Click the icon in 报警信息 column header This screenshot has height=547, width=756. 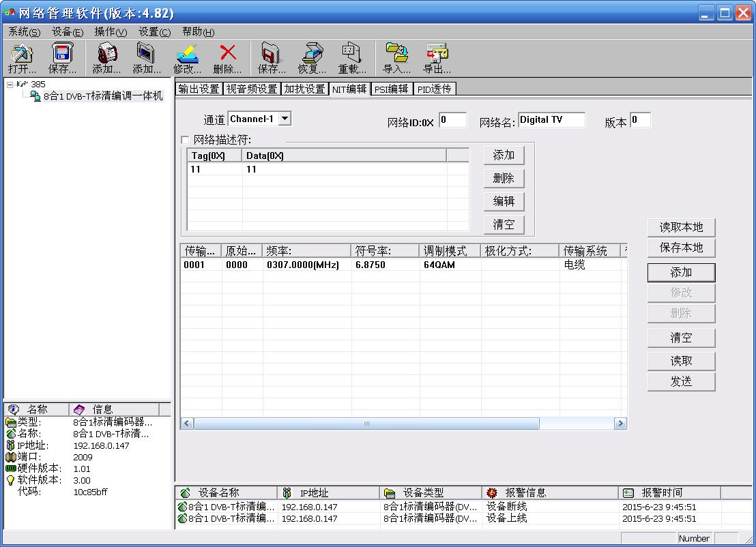(x=492, y=492)
